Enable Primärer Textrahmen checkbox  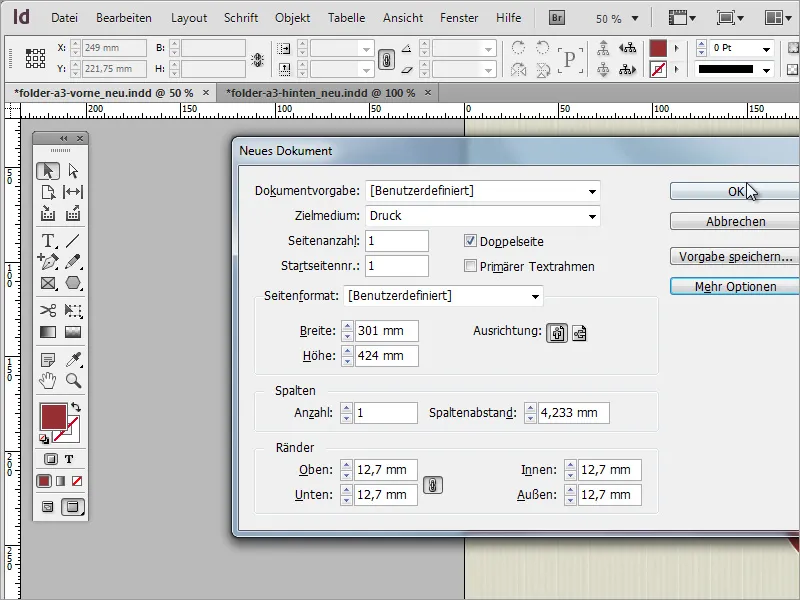[x=470, y=266]
